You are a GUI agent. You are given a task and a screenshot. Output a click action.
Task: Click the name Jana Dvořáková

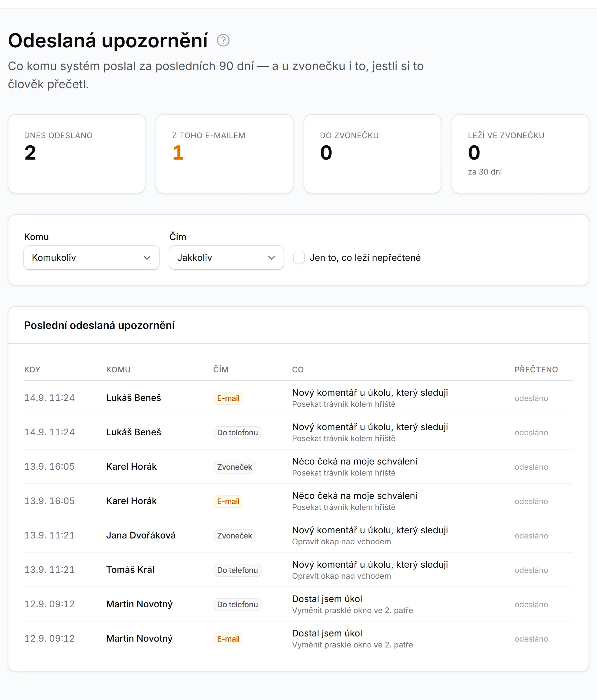tap(141, 536)
